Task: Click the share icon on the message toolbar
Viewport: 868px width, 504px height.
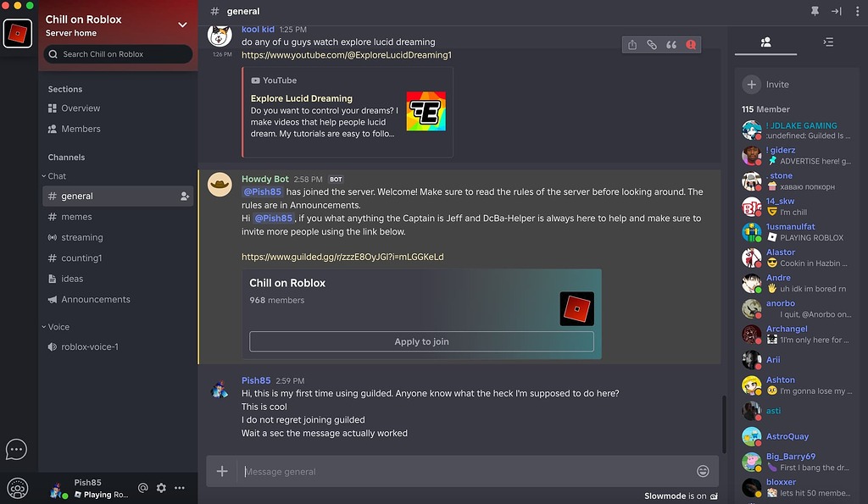Action: 632,44
